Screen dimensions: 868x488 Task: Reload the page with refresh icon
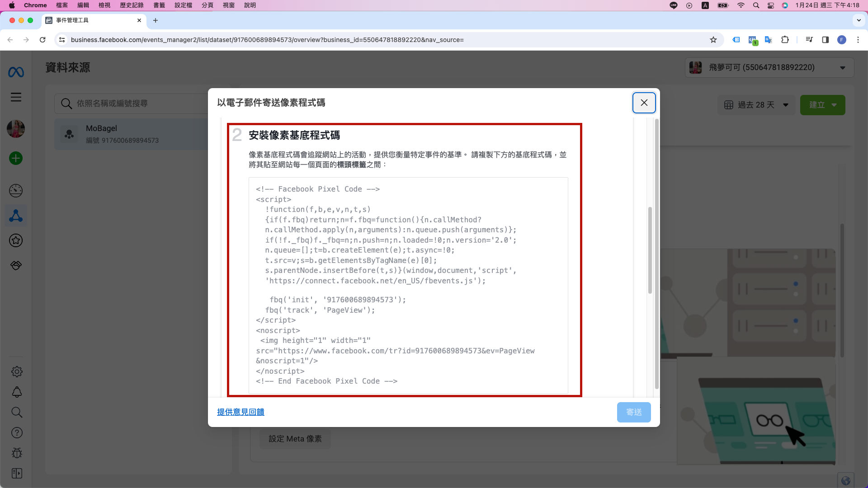42,40
